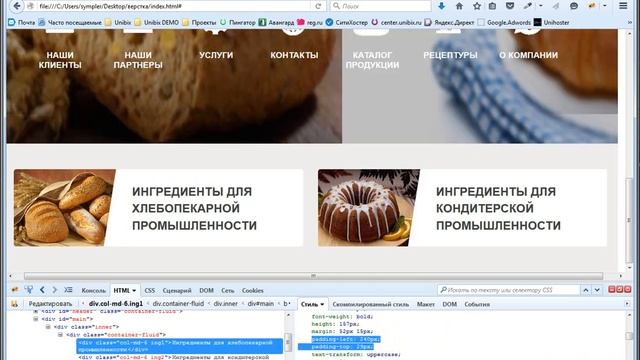Open Часто посещаемые bookmark folder
Viewport: 640px width, 360px height.
click(70, 22)
